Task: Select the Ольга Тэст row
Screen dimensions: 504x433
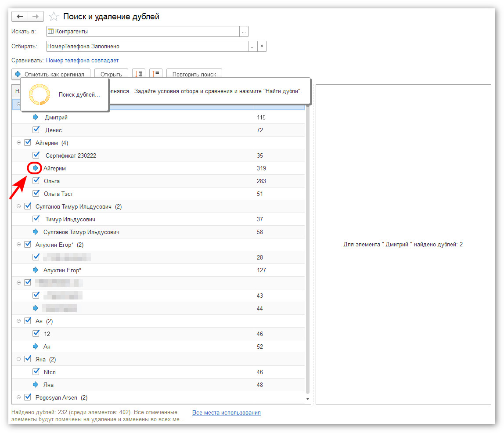Action: 158,194
